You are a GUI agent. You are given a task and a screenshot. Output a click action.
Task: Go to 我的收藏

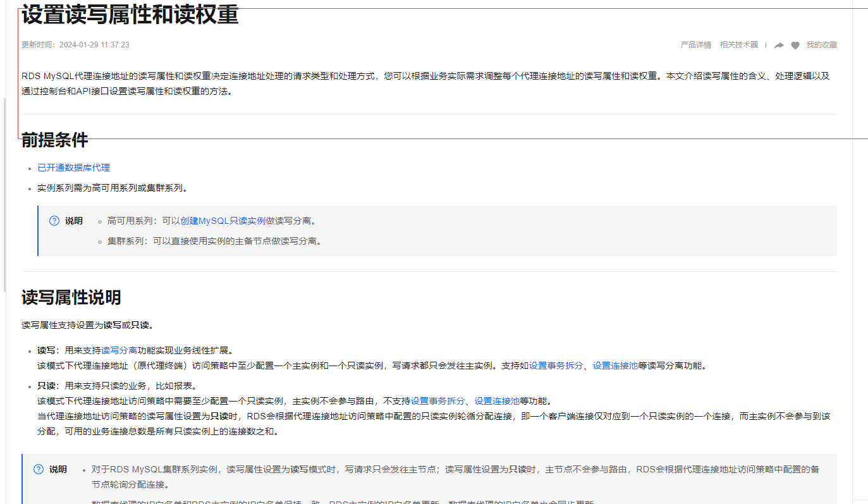[821, 45]
